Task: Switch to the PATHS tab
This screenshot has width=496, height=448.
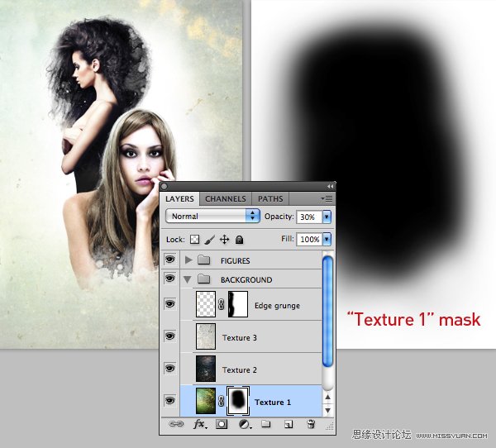Action: point(270,199)
